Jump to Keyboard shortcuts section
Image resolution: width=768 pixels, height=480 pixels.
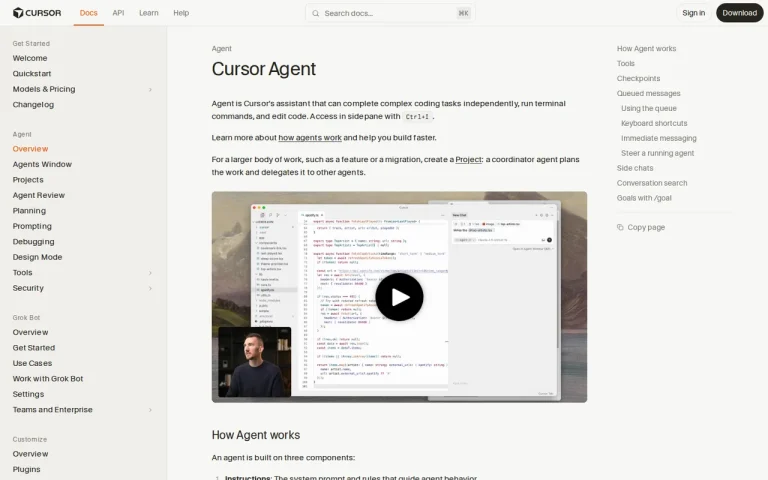pyautogui.click(x=654, y=123)
